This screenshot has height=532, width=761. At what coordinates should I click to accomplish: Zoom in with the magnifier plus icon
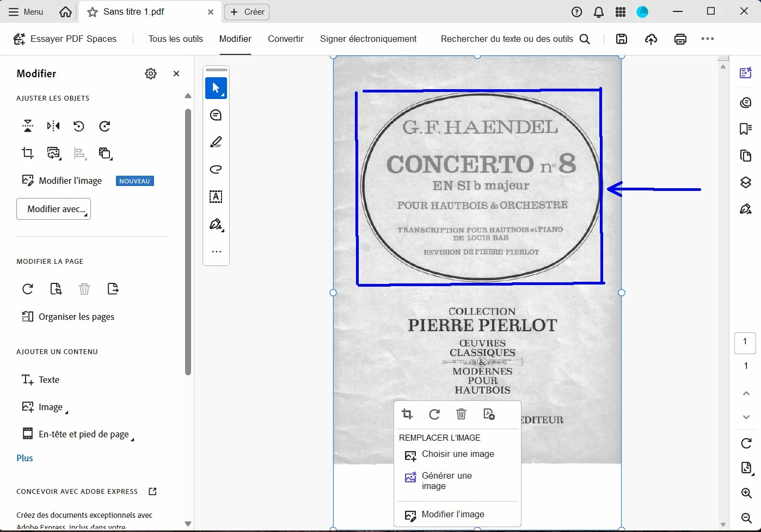(746, 493)
